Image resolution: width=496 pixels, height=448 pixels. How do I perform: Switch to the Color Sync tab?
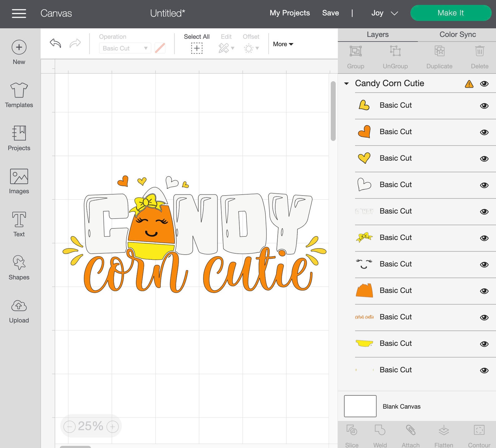458,34
